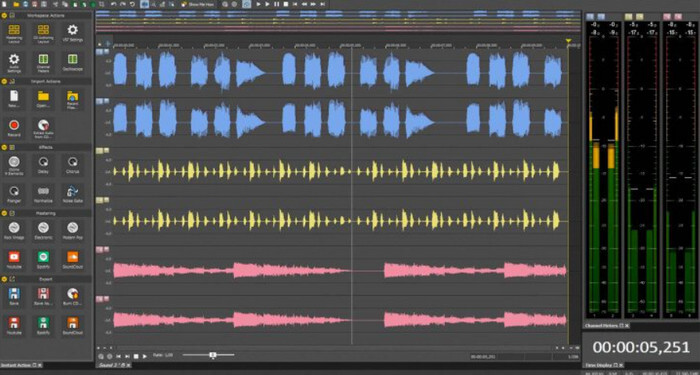Select Spotify preset in Mastering section
This screenshot has width=700, height=375.
click(43, 260)
